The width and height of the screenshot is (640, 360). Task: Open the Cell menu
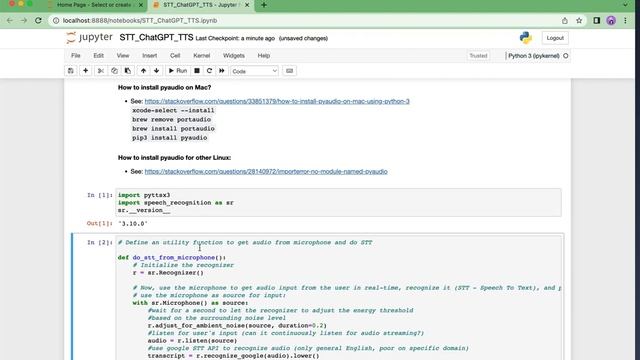[x=175, y=56]
